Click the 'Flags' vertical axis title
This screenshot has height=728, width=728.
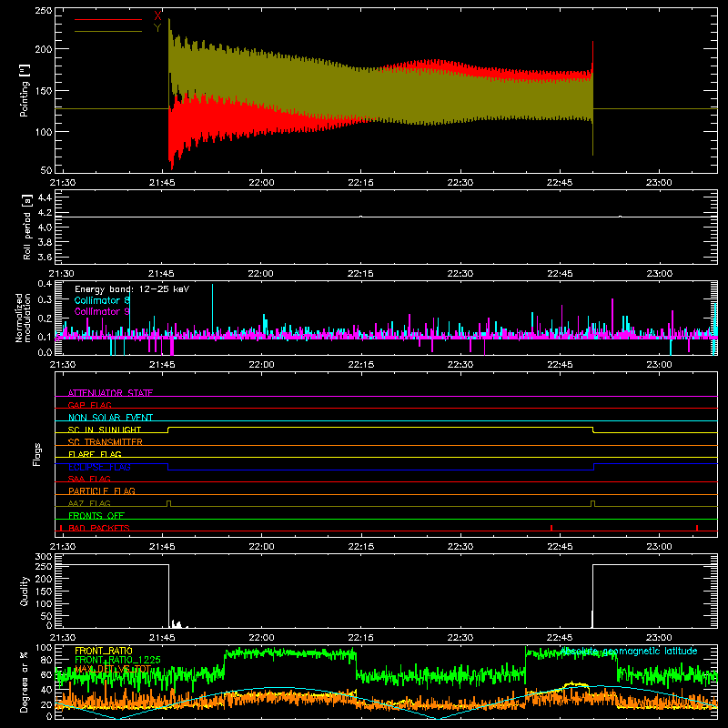click(x=37, y=454)
